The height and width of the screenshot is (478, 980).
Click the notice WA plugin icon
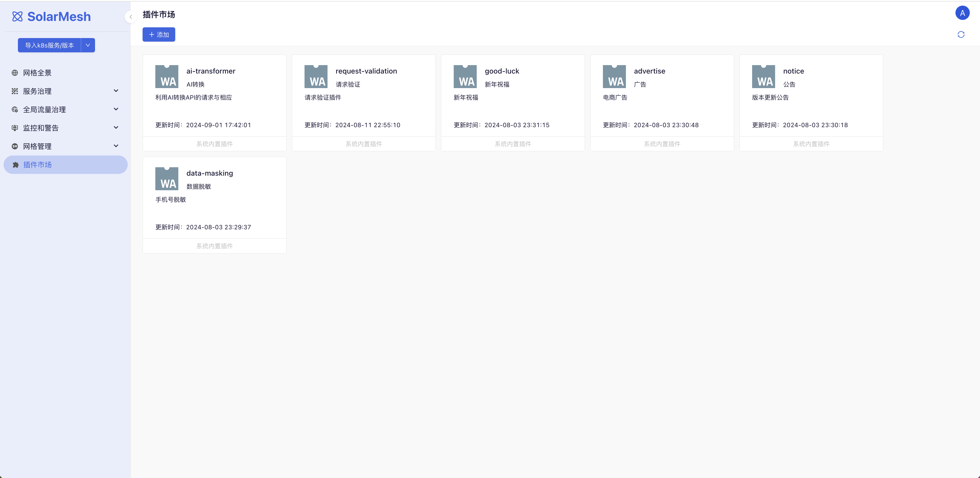[x=763, y=76]
